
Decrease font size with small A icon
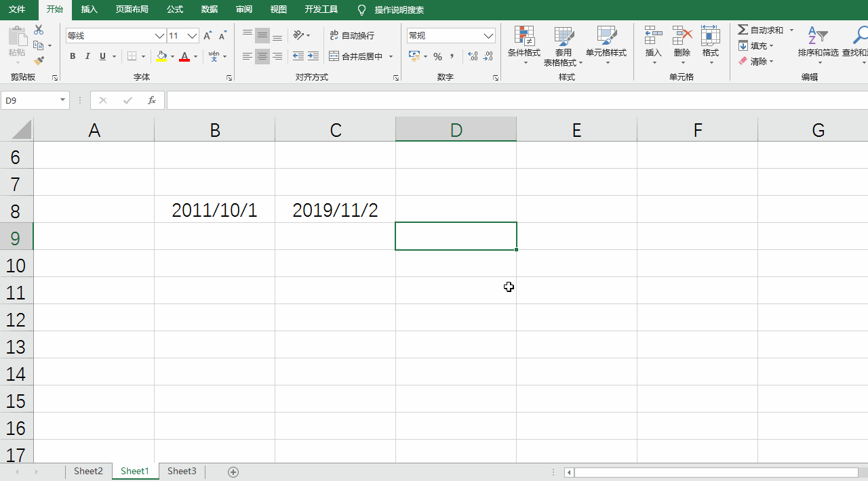pyautogui.click(x=222, y=36)
